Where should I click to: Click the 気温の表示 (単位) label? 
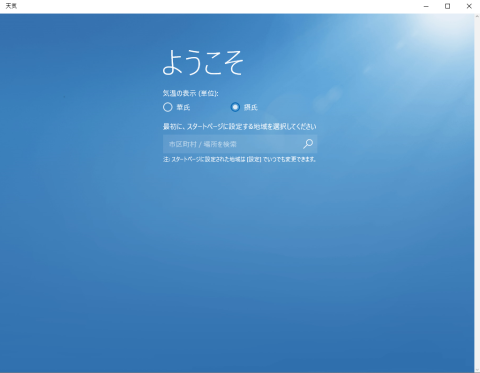click(190, 93)
